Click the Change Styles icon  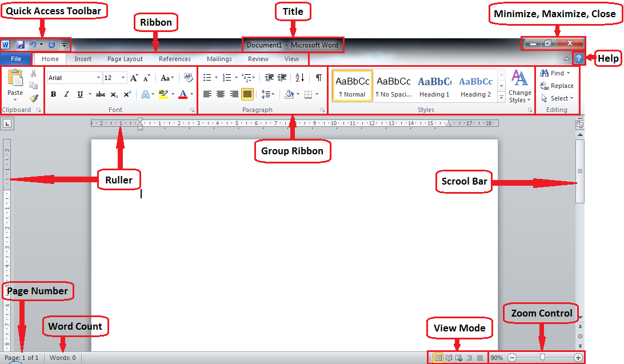click(x=520, y=86)
